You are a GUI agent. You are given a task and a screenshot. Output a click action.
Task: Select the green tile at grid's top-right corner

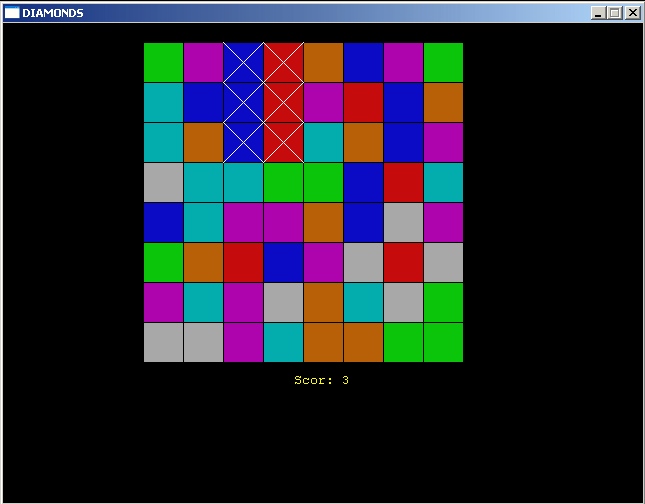click(443, 63)
